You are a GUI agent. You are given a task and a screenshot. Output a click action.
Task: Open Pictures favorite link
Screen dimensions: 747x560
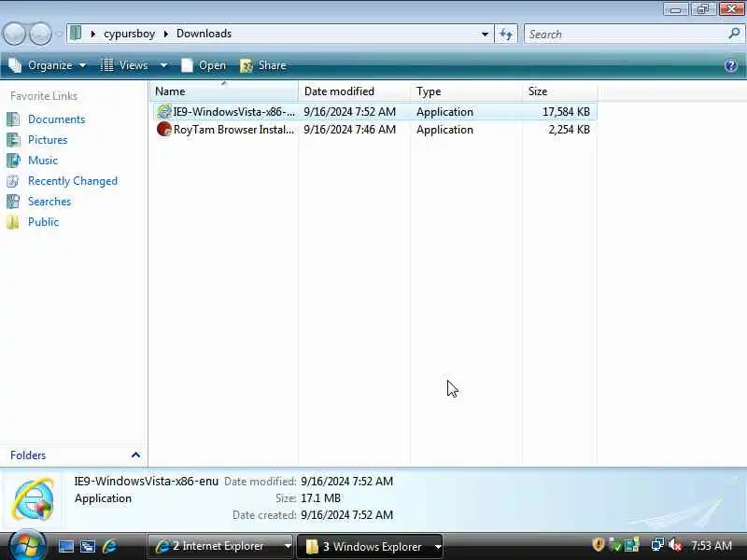[48, 139]
